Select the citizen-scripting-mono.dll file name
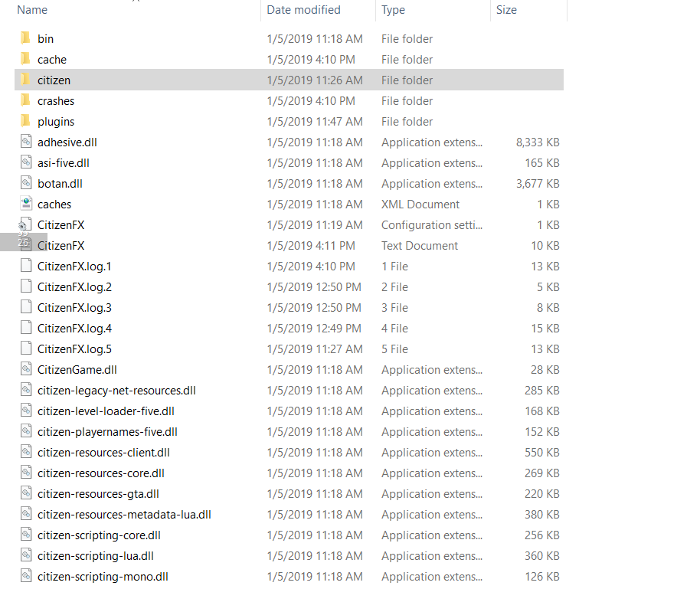 103,577
